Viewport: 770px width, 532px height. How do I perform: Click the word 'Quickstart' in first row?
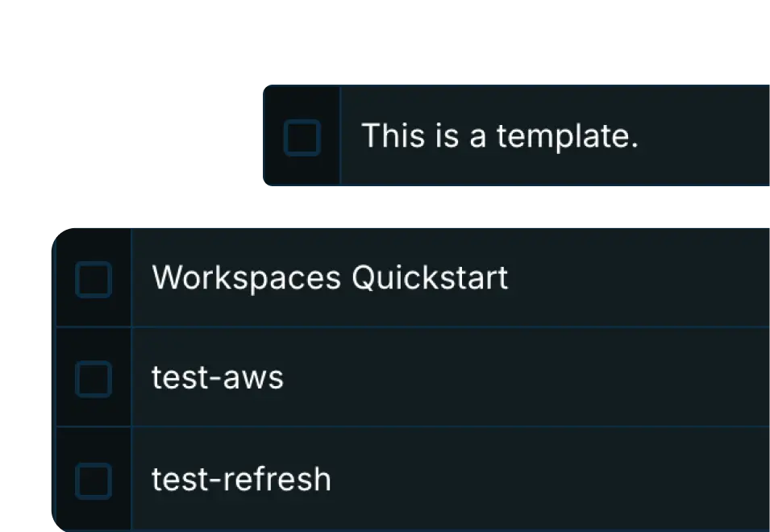(x=431, y=278)
